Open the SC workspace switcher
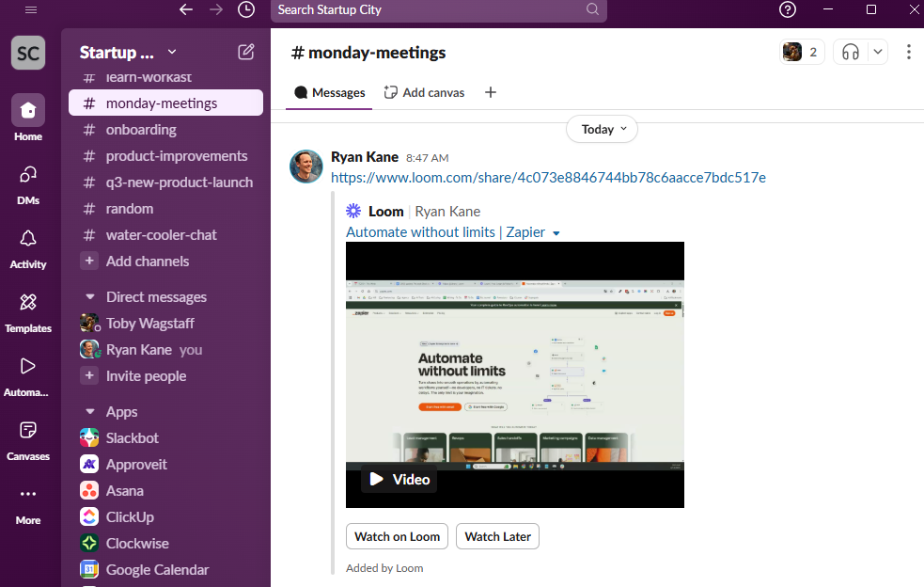Viewport: 924px width, 587px height. tap(28, 53)
